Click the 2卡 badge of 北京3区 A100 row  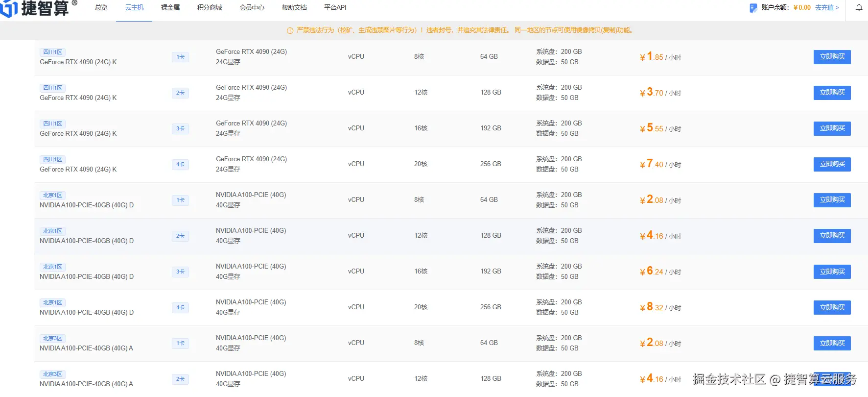(x=180, y=379)
